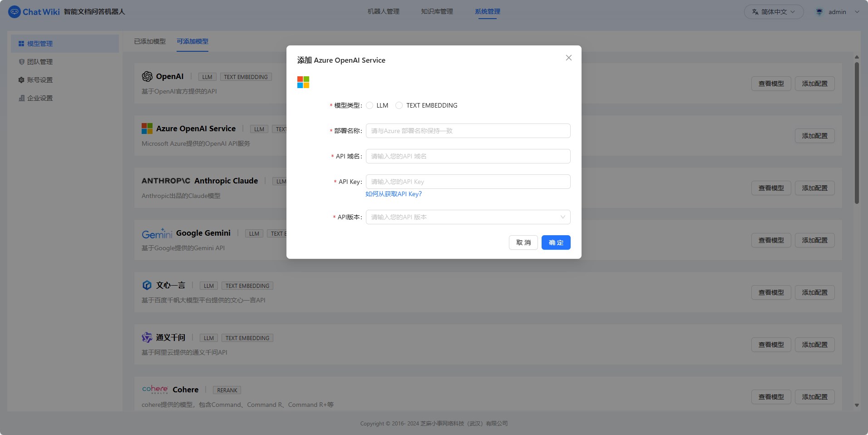Image resolution: width=868 pixels, height=435 pixels.
Task: Close the 添加 Azure OpenAI Service dialog
Action: (x=568, y=58)
